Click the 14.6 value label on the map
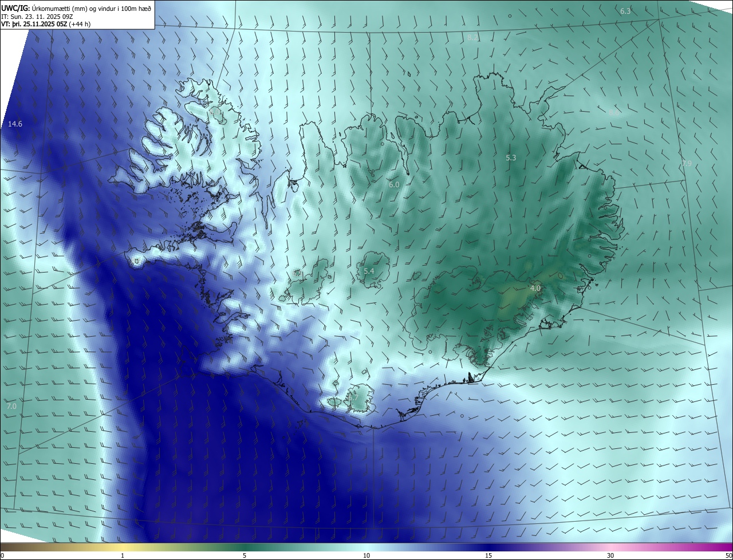Screen dimensions: 733x560 [x=15, y=124]
